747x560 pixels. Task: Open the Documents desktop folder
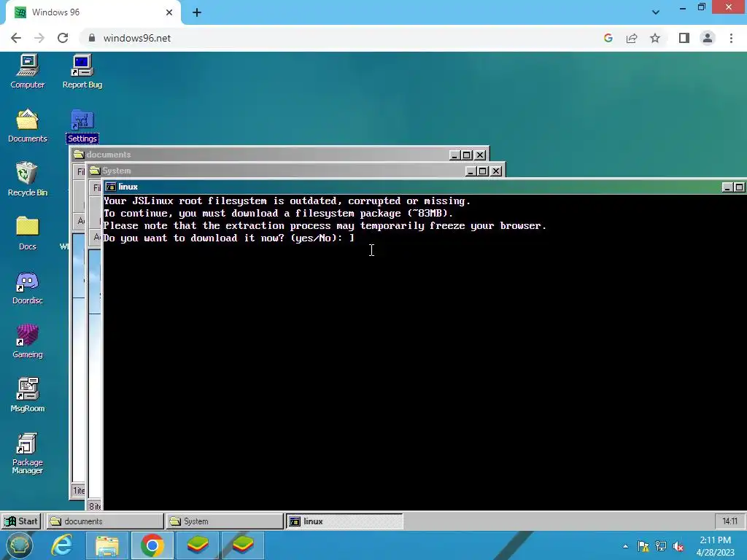[27, 125]
